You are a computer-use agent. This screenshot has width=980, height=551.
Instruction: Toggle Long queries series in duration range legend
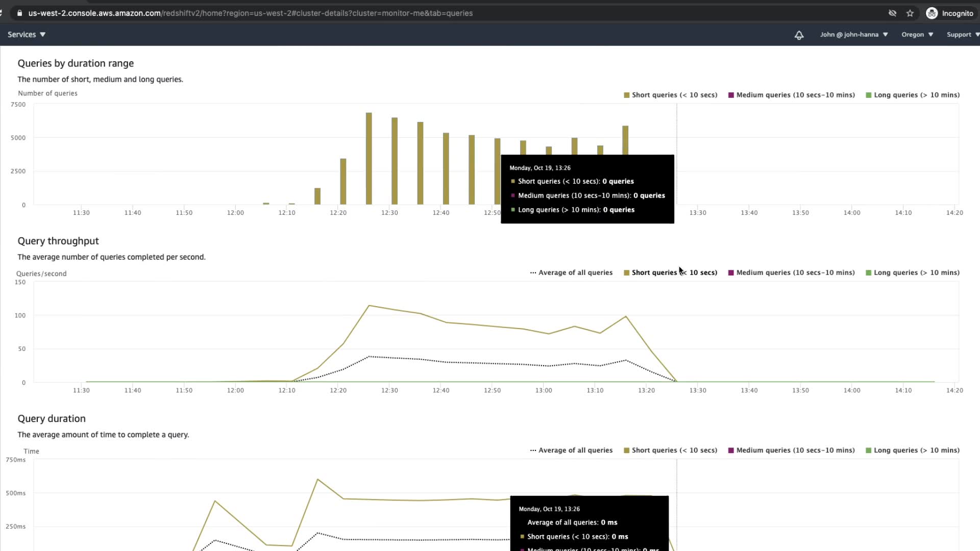pos(916,95)
